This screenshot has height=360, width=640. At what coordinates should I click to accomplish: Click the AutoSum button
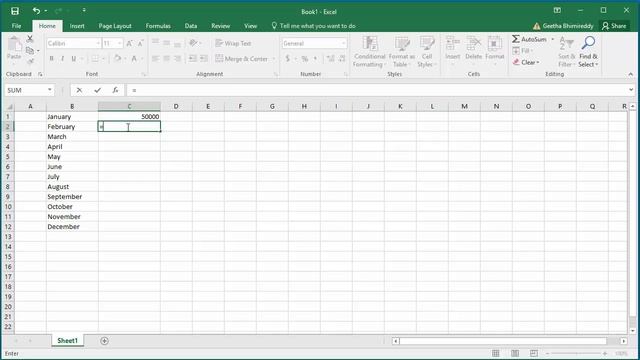pyautogui.click(x=529, y=39)
